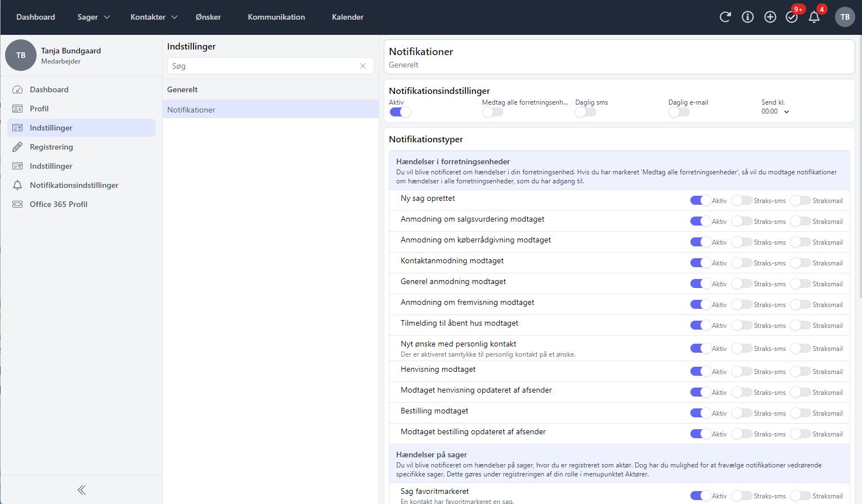Expand the Kontakter dropdown menu
This screenshot has height=504, width=862.
(x=154, y=17)
